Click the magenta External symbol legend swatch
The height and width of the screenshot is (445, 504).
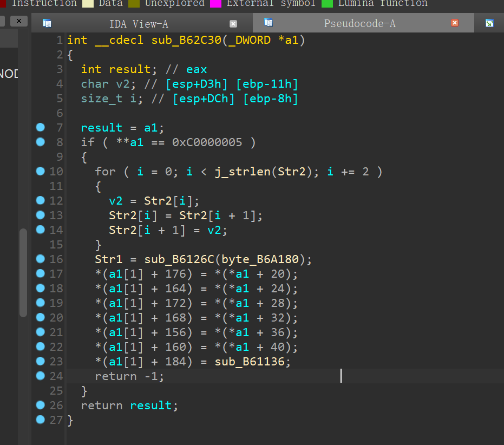pos(217,3)
